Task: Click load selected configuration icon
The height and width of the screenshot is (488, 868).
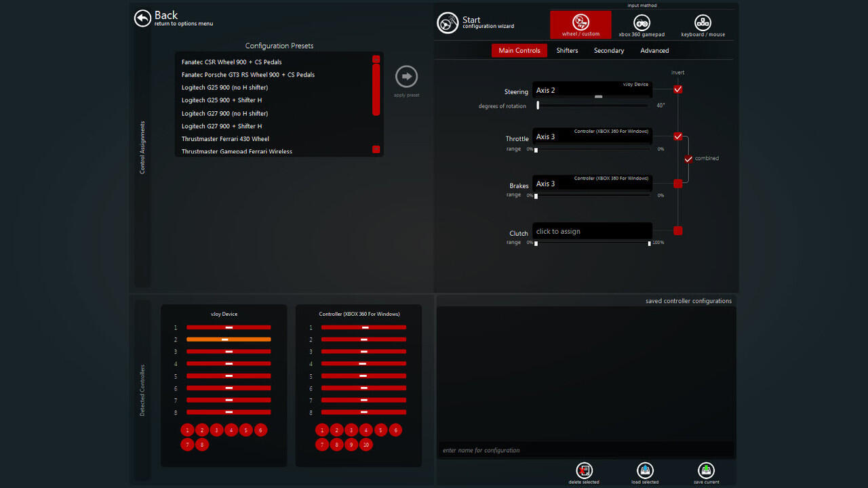Action: (x=645, y=470)
